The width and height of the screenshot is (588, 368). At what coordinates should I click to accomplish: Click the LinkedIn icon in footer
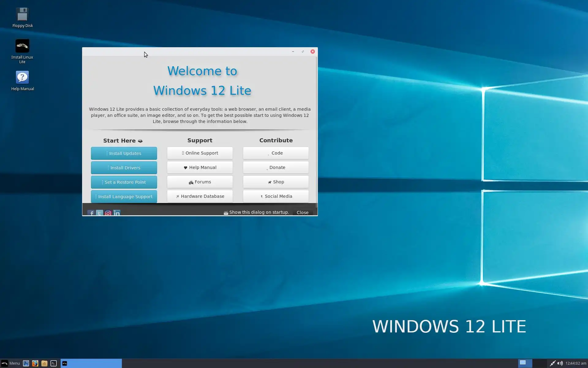tap(117, 213)
